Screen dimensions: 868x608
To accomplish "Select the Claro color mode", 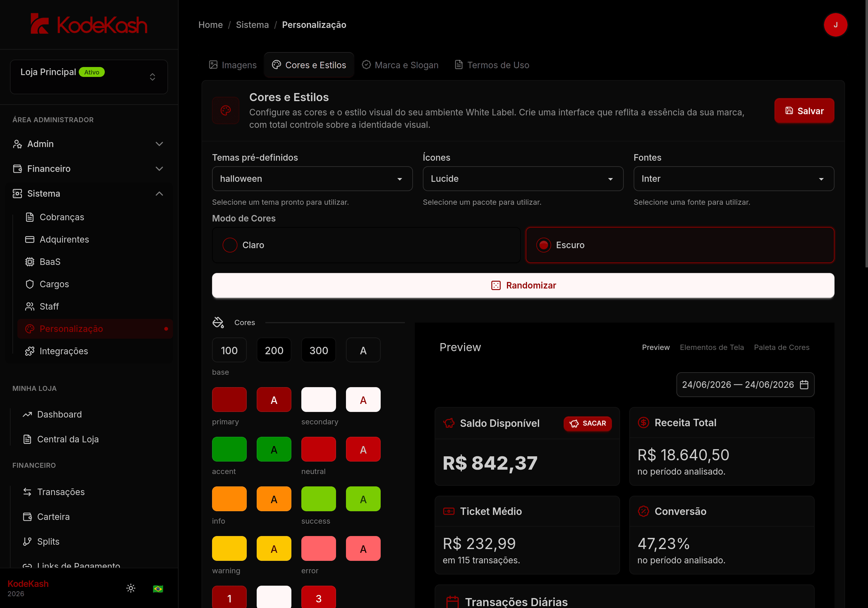I will tap(366, 245).
